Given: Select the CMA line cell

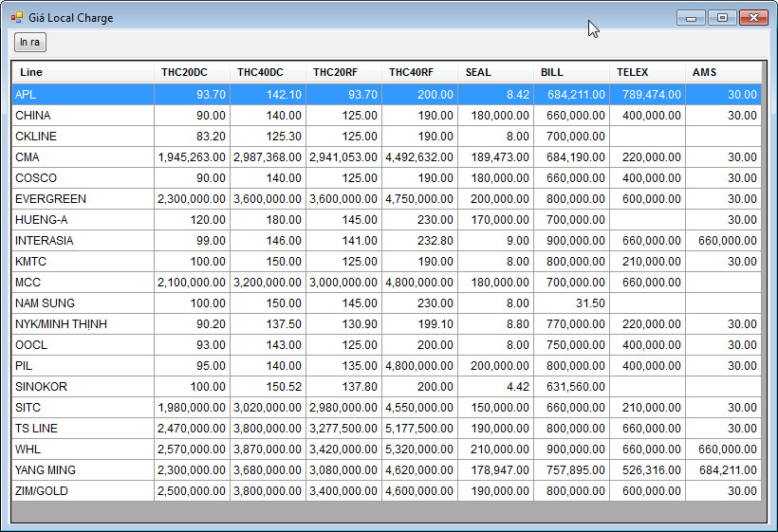Looking at the screenshot, I should [x=83, y=157].
